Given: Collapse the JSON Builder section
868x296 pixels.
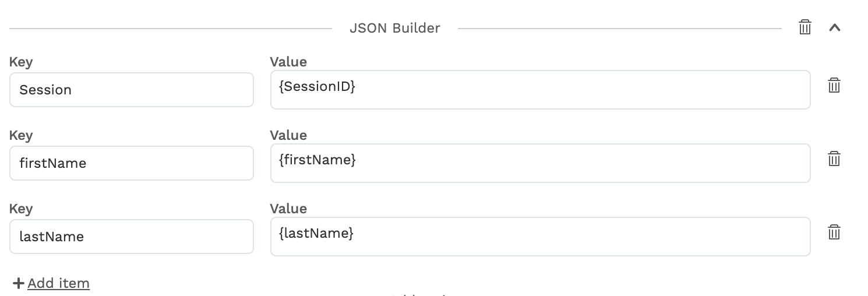Looking at the screenshot, I should (835, 27).
